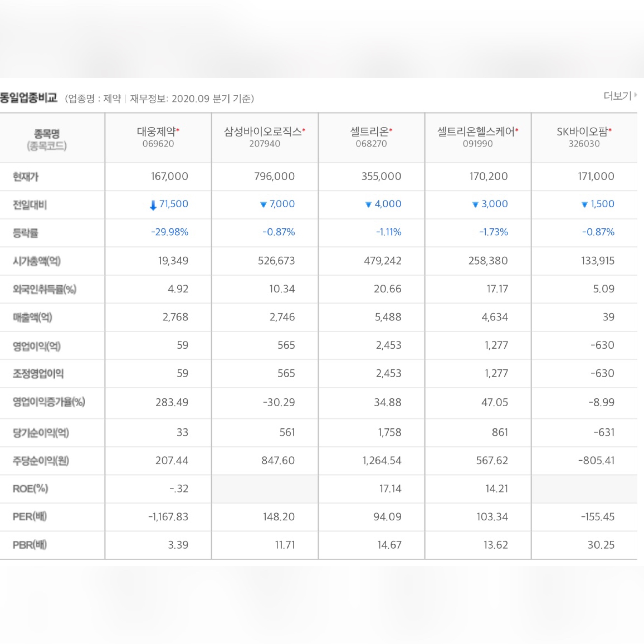This screenshot has height=644, width=644.
Task: Click the -29.98% change rate
Action: click(170, 232)
